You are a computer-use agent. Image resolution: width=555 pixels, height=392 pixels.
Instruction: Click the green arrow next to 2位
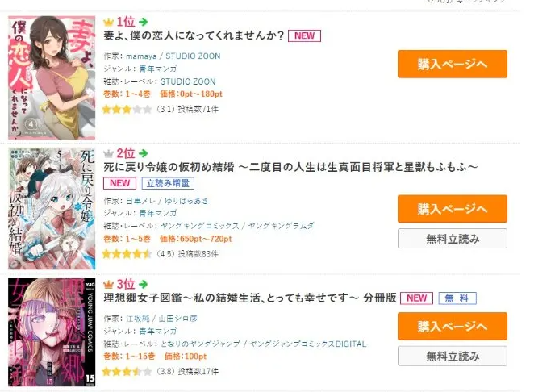[143, 153]
